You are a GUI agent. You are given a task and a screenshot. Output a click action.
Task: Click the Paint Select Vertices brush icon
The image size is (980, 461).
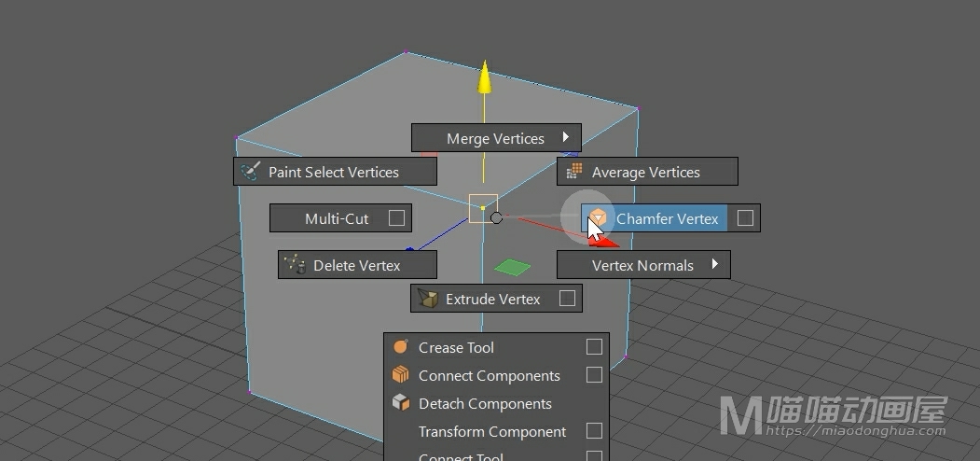(x=250, y=172)
